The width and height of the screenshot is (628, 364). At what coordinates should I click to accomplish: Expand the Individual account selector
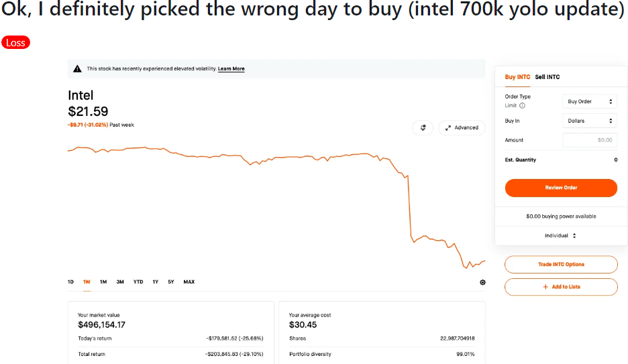(x=560, y=236)
